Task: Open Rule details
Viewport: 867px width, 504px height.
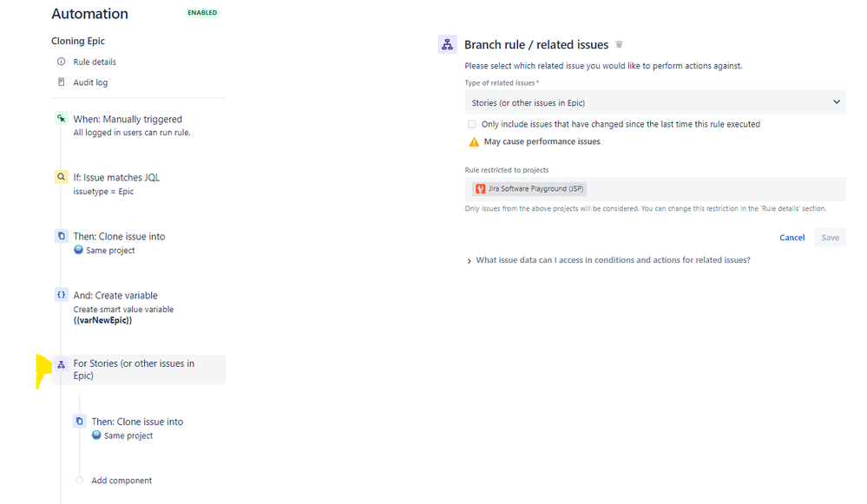Action: [x=95, y=62]
